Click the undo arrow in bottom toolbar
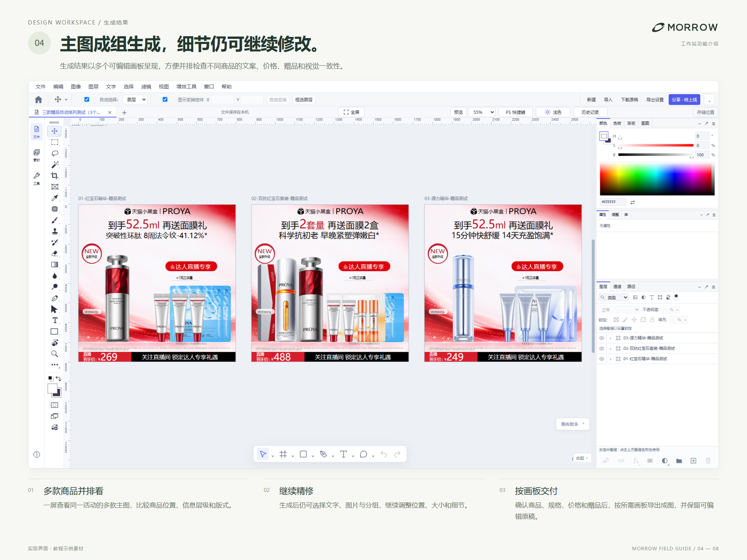The height and width of the screenshot is (560, 747). (x=384, y=454)
